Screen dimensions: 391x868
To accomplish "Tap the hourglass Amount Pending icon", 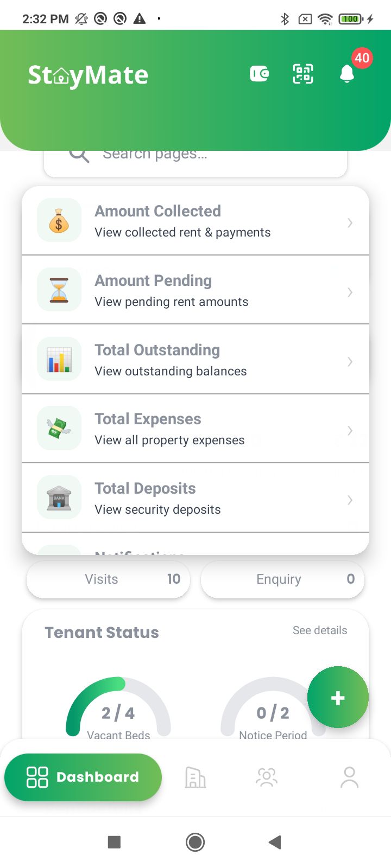I will (x=59, y=290).
